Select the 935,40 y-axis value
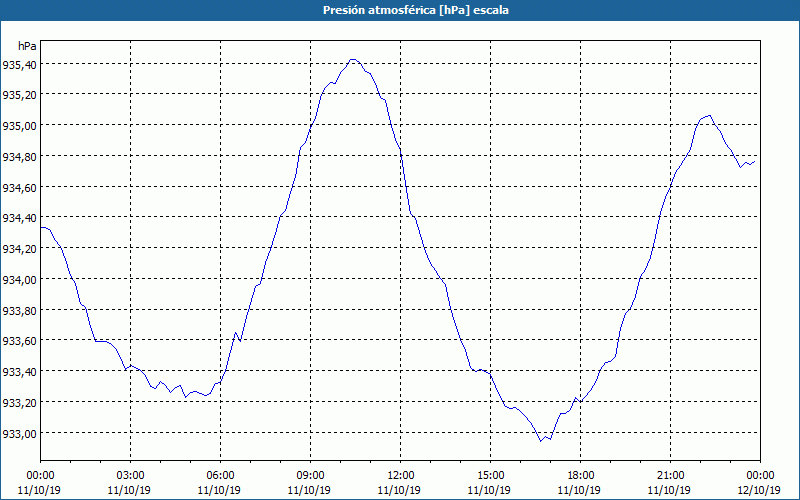The width and height of the screenshot is (800, 500). click(19, 65)
